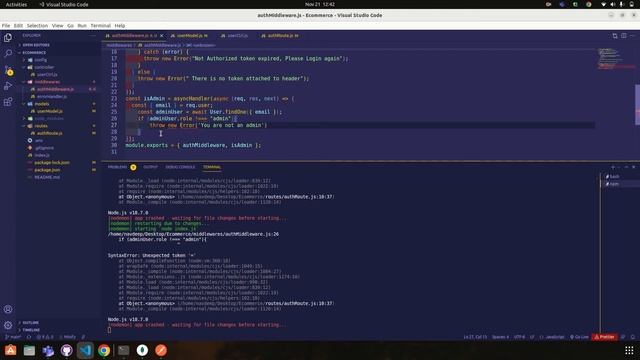640x360 pixels.
Task: Switch to the Debug Console tab
Action: point(180,167)
